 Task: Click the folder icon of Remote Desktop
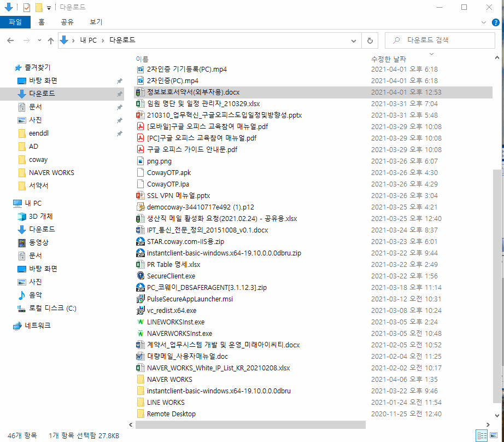(140, 414)
